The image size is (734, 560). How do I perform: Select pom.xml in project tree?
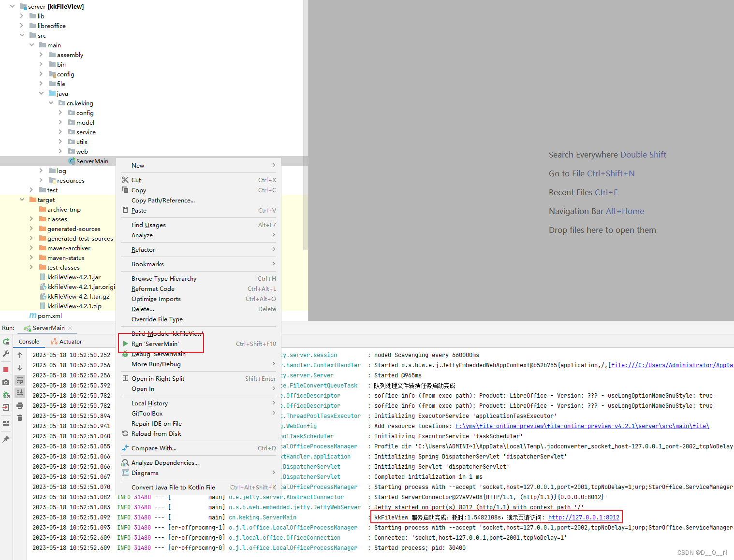(x=45, y=316)
